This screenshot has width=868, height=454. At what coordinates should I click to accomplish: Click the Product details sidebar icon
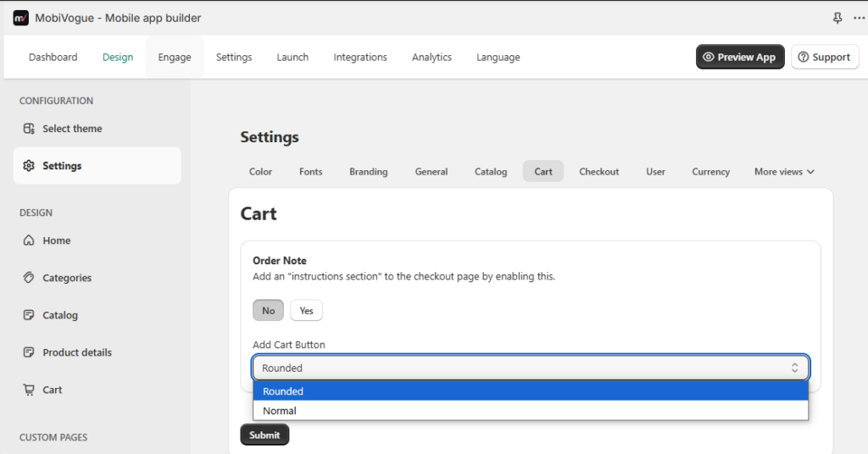click(x=29, y=352)
